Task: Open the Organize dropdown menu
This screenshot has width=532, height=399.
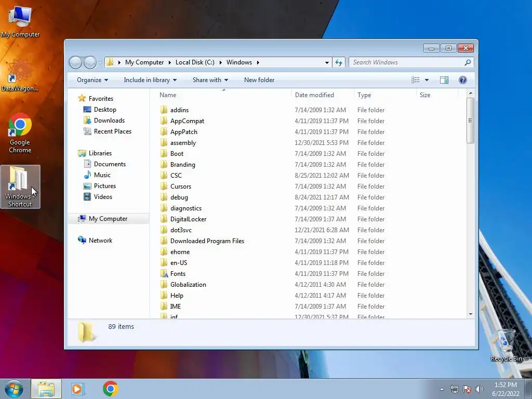Action: coord(92,80)
